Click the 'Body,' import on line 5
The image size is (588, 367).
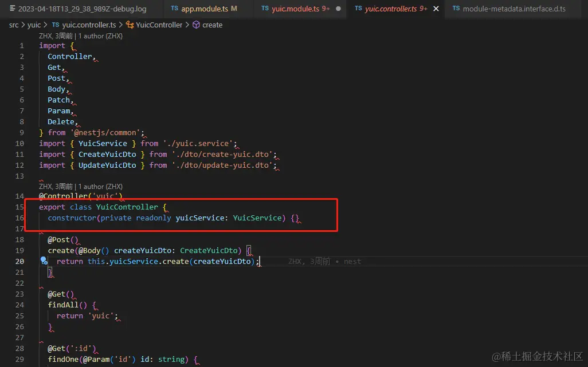[x=58, y=89]
